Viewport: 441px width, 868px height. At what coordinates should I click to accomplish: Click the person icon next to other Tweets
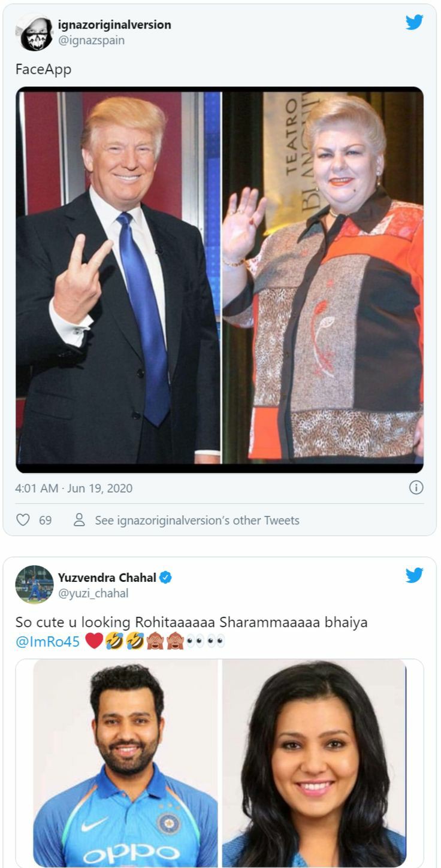(x=79, y=520)
